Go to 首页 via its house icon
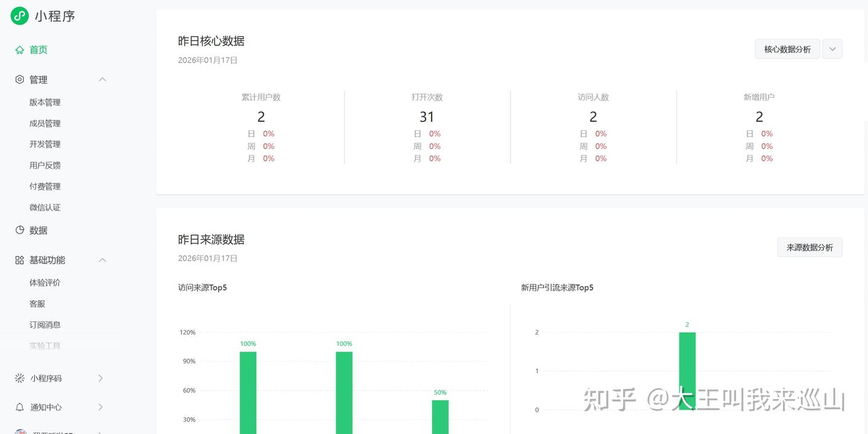The width and height of the screenshot is (868, 434). (x=20, y=50)
